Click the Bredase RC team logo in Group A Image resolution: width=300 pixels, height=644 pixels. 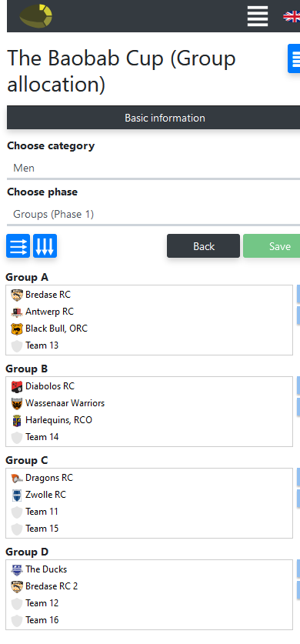(x=17, y=295)
